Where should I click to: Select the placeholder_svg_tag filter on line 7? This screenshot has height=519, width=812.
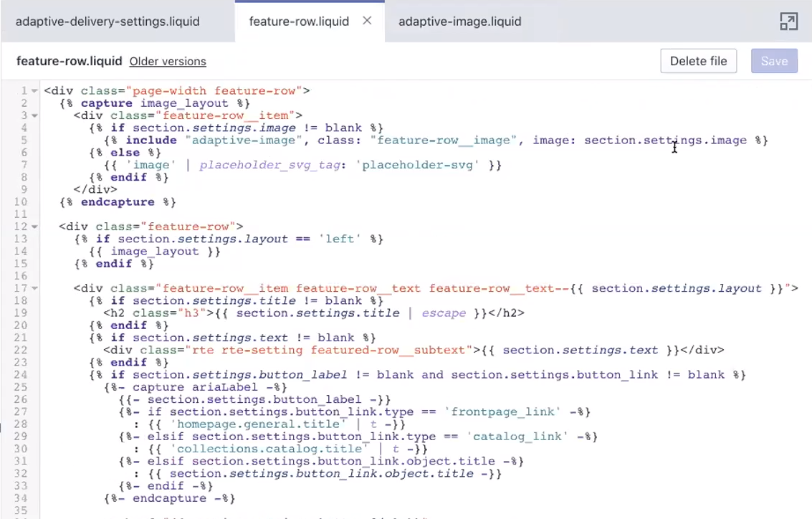270,165
